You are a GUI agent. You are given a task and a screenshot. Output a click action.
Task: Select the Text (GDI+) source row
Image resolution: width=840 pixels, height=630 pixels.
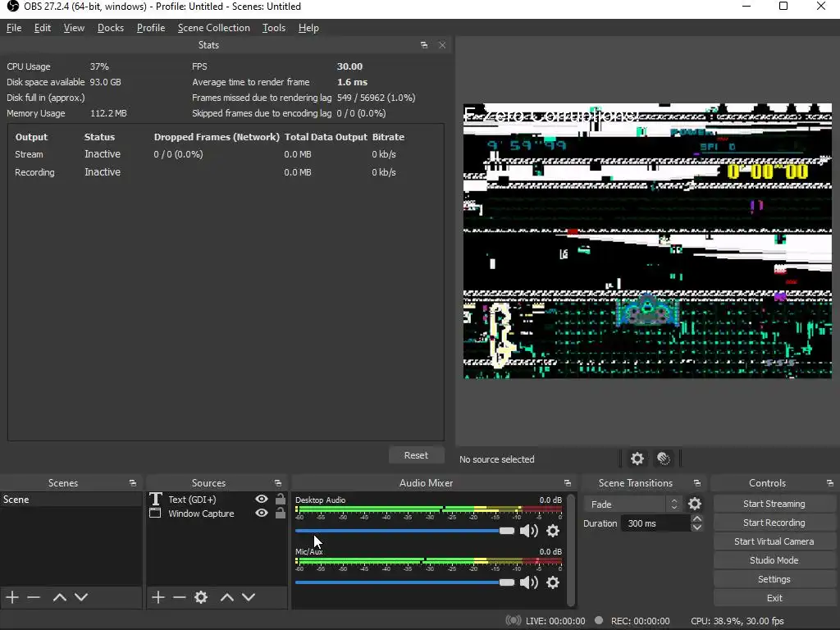pyautogui.click(x=217, y=500)
